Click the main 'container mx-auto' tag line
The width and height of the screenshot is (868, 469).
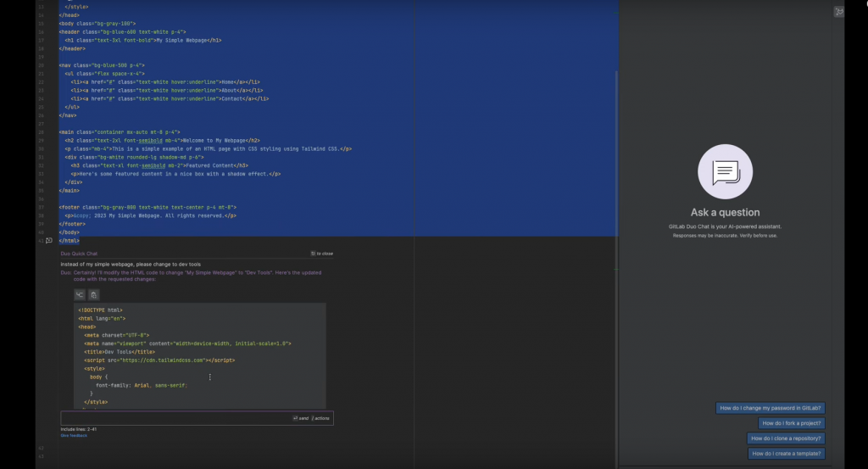tap(120, 132)
